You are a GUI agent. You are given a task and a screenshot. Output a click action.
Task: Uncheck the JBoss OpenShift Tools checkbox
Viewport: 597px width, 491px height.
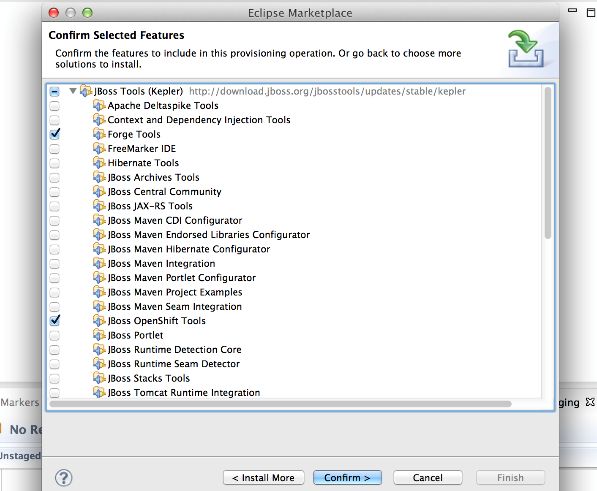55,320
